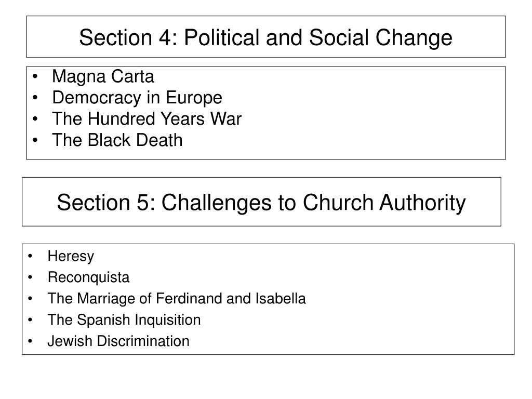Image resolution: width=532 pixels, height=399 pixels.
Task: Click the word Political in the title
Action: (221, 37)
